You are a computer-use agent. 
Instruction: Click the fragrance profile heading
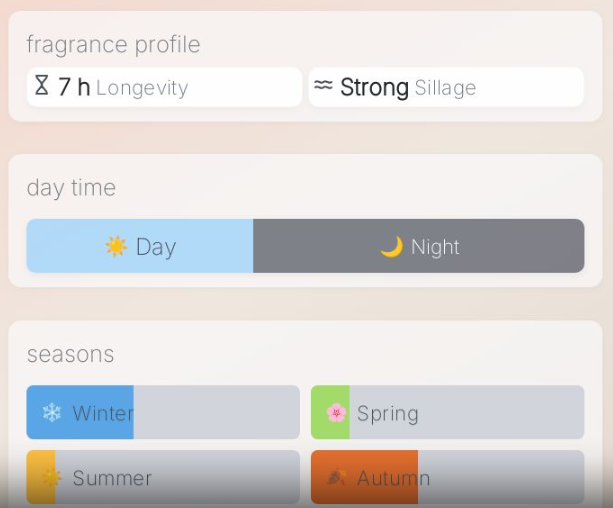(x=113, y=45)
